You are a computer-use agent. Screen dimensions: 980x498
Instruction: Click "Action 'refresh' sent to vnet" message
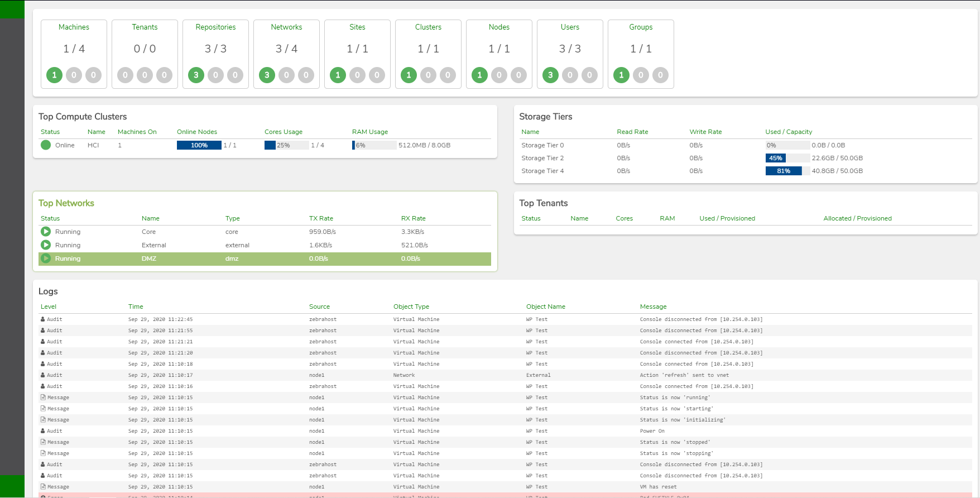coord(684,375)
